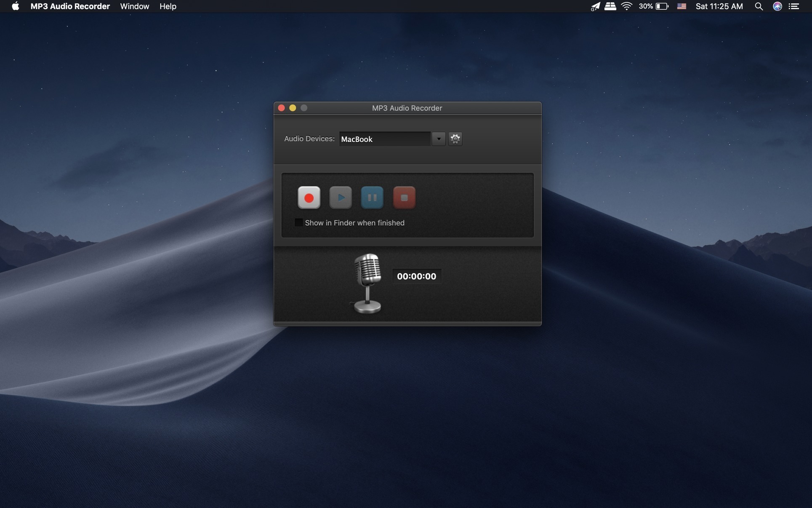The height and width of the screenshot is (508, 812).
Task: Open Siri from the menu bar
Action: 777,6
